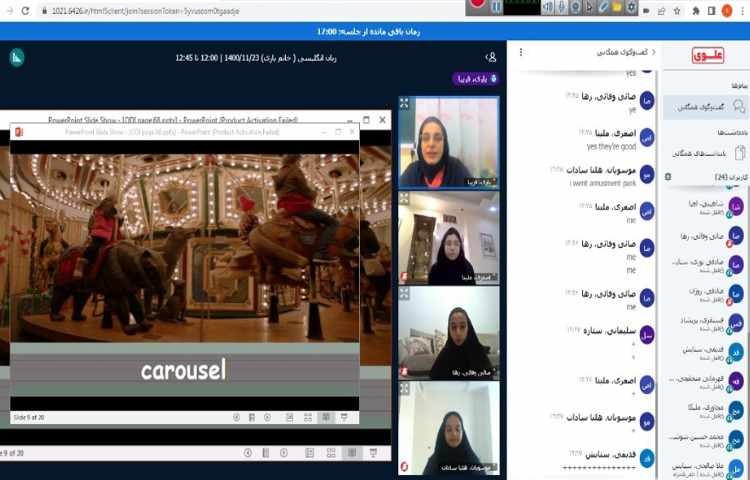Go to next slide in front PowerPoint window

tap(267, 417)
